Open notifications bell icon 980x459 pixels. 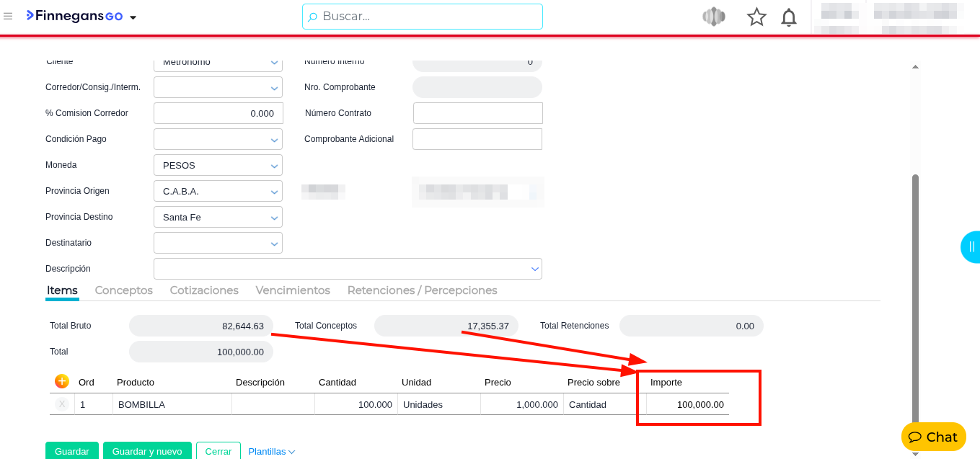click(789, 17)
